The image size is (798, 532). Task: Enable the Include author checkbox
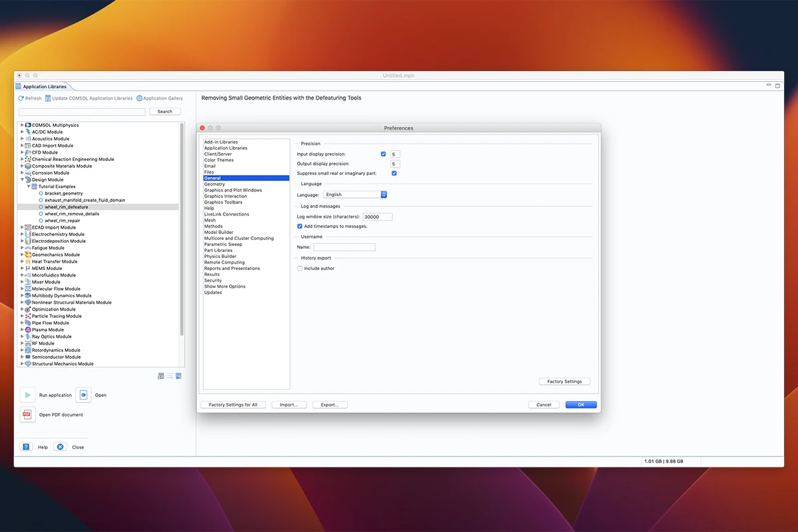[x=300, y=268]
